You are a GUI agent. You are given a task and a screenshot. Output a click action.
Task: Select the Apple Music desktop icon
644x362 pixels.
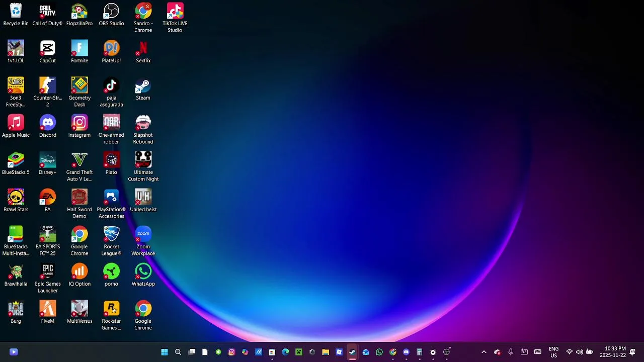(16, 126)
